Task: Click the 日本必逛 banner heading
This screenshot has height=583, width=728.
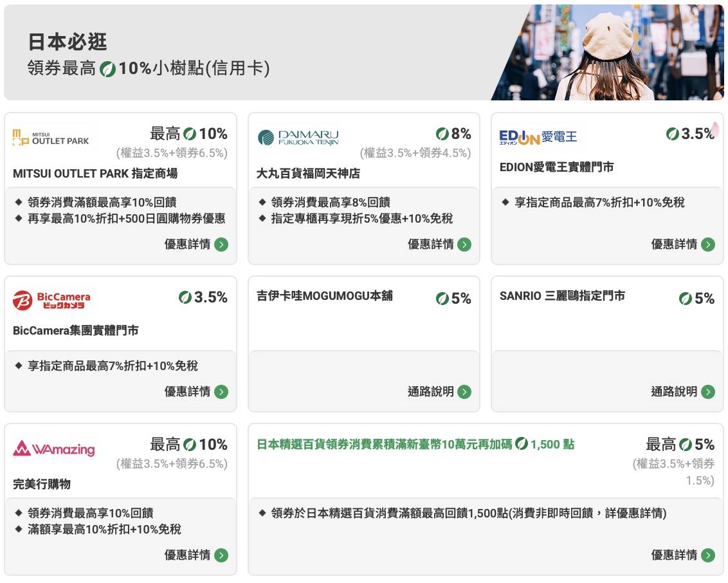Action: (68, 42)
